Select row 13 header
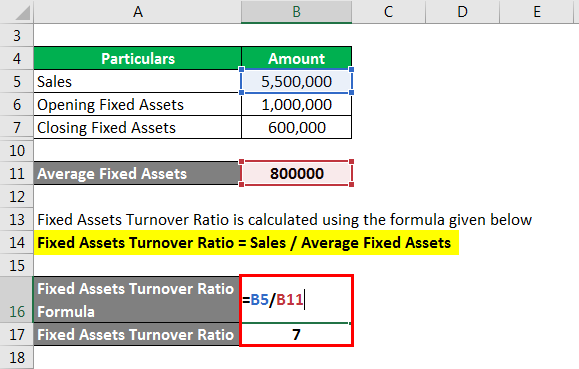The width and height of the screenshot is (579, 369). [x=17, y=220]
